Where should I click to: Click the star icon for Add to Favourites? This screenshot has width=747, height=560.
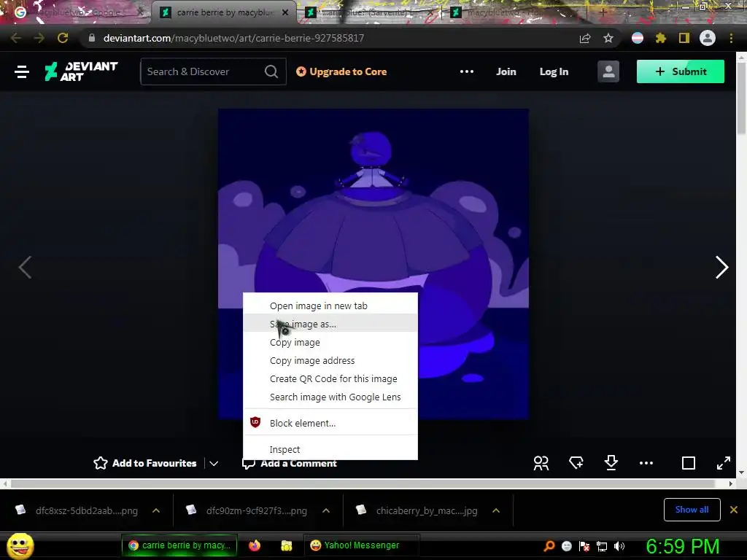101,463
